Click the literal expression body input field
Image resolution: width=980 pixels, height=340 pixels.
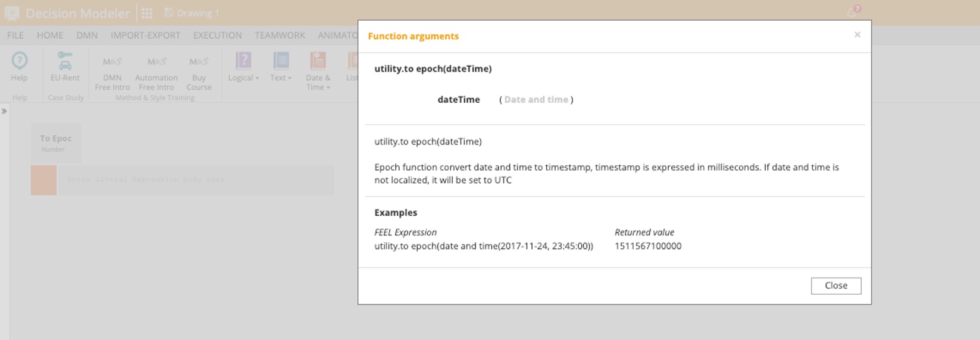196,180
